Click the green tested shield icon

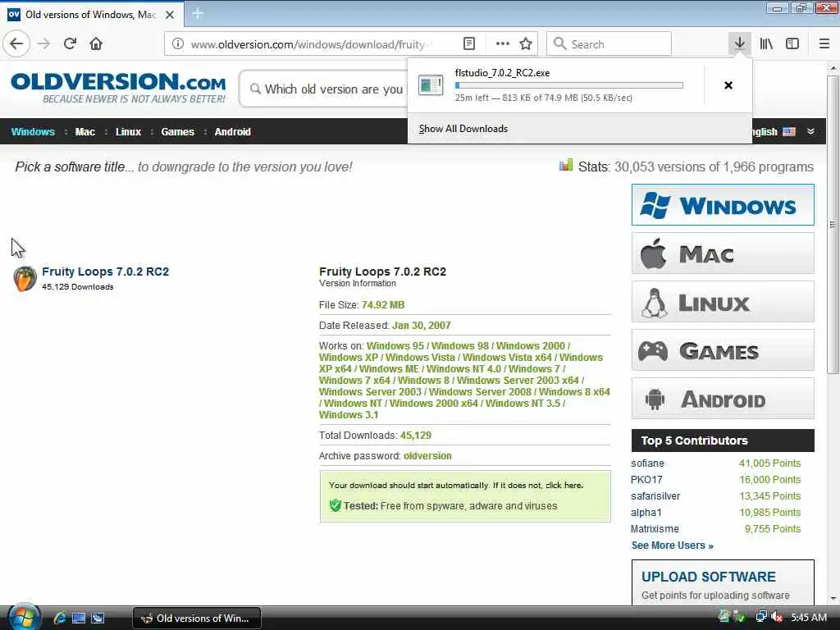336,505
